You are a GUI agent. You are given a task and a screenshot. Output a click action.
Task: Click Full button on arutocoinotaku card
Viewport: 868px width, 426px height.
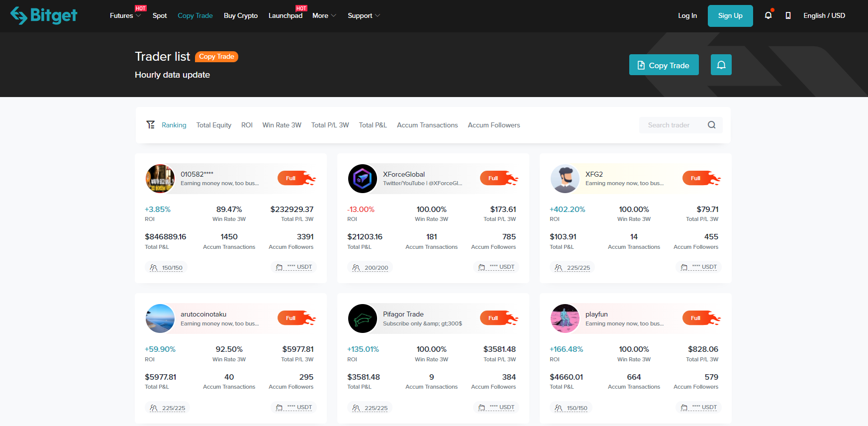[x=296, y=318]
